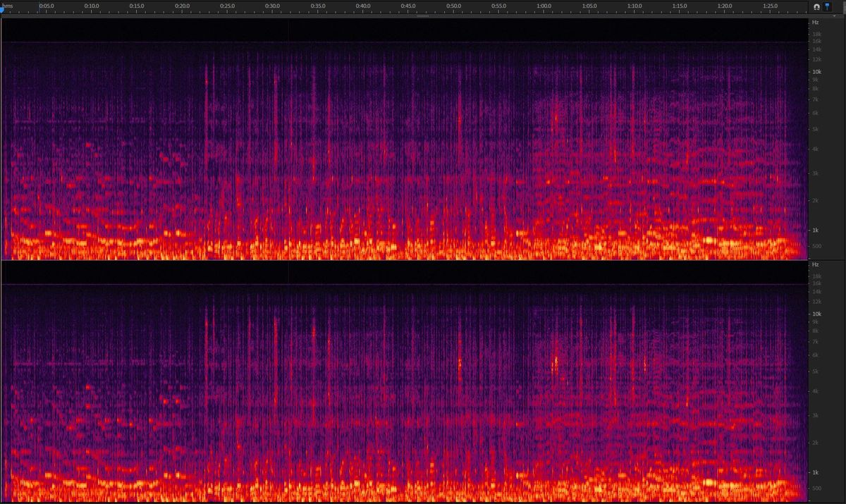The image size is (846, 504).
Task: Click the 0:05.0 timestamp on the ruler
Action: click(46, 6)
